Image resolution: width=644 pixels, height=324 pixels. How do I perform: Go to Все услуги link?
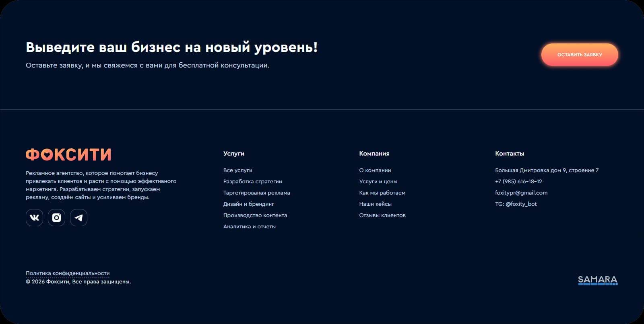pos(238,170)
